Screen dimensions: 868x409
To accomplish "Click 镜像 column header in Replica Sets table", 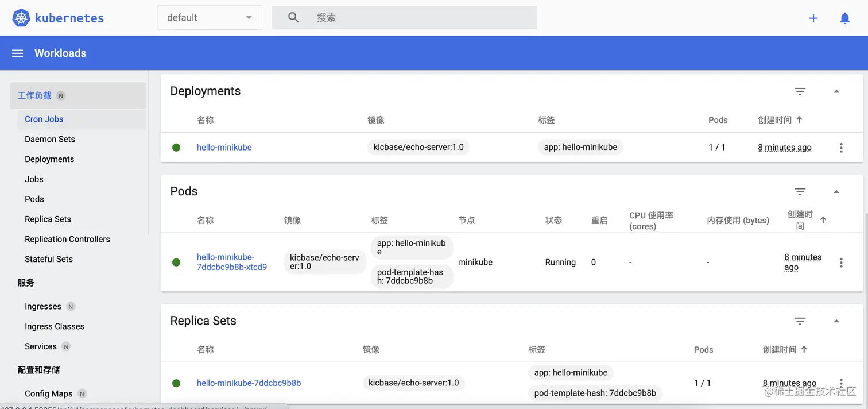I will 371,350.
